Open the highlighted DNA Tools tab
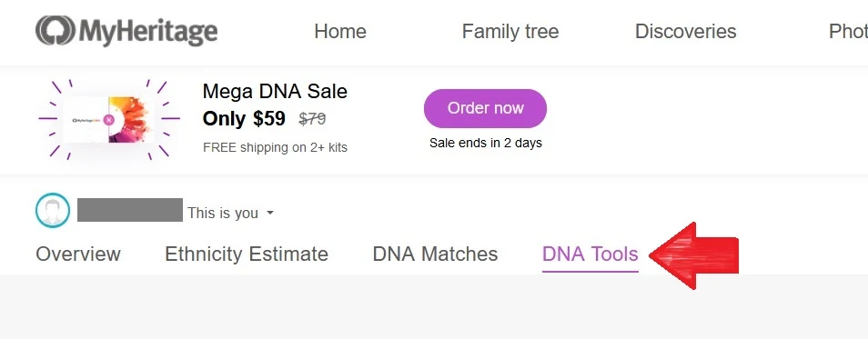This screenshot has width=868, height=339. [590, 254]
